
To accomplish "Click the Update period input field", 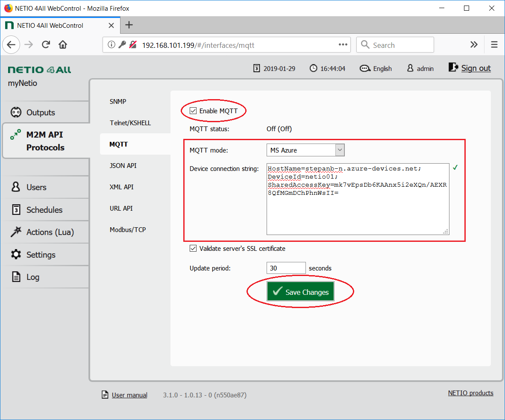I will tap(286, 268).
